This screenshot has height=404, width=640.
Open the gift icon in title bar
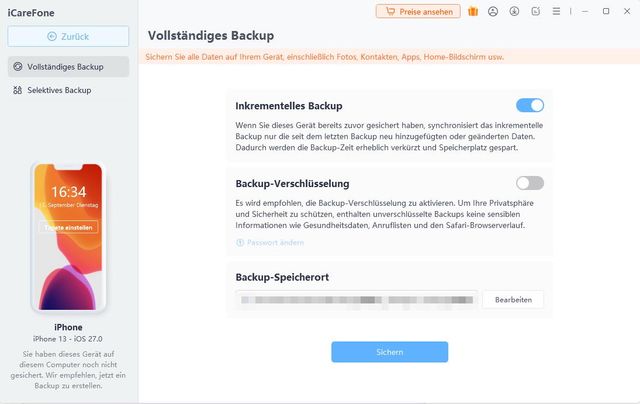tap(473, 11)
